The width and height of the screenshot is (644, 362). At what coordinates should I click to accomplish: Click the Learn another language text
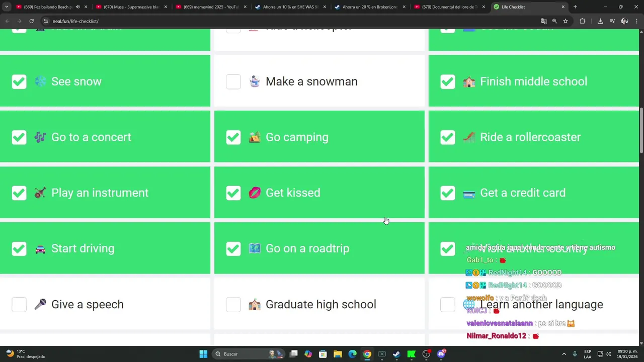pos(541,305)
